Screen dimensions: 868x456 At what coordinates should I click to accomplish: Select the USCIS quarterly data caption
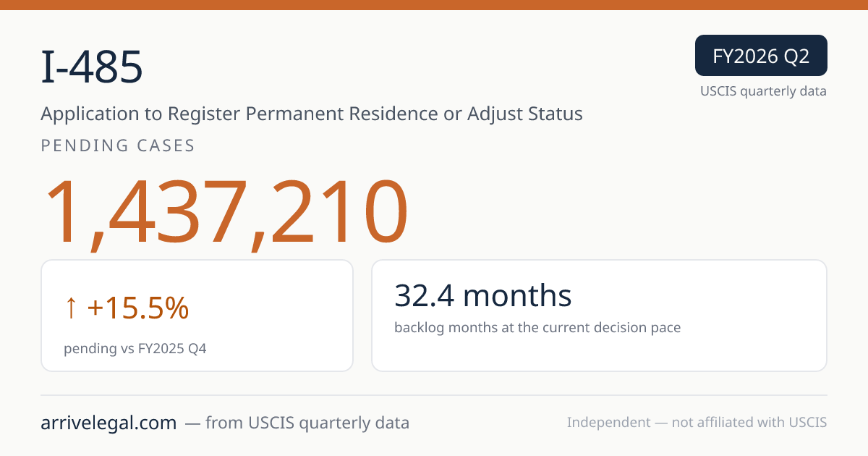pyautogui.click(x=763, y=91)
